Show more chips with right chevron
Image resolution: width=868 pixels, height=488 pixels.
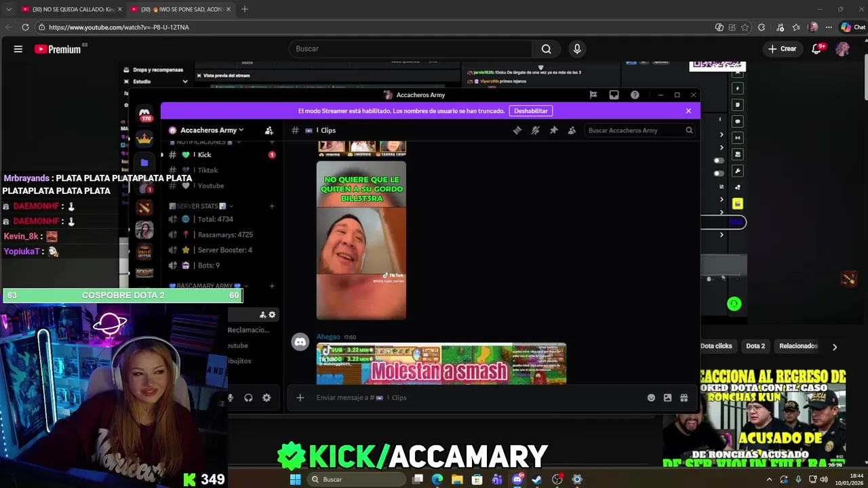point(835,346)
